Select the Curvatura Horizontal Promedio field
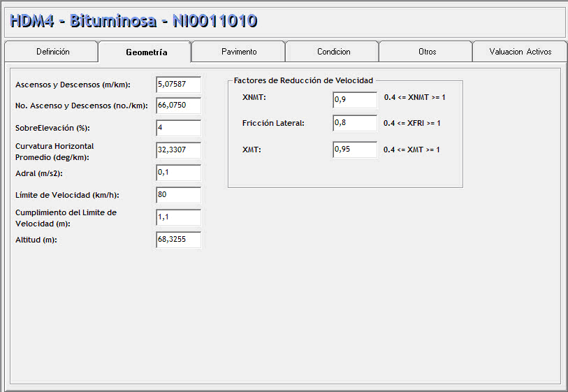This screenshot has width=568, height=392. coord(178,150)
